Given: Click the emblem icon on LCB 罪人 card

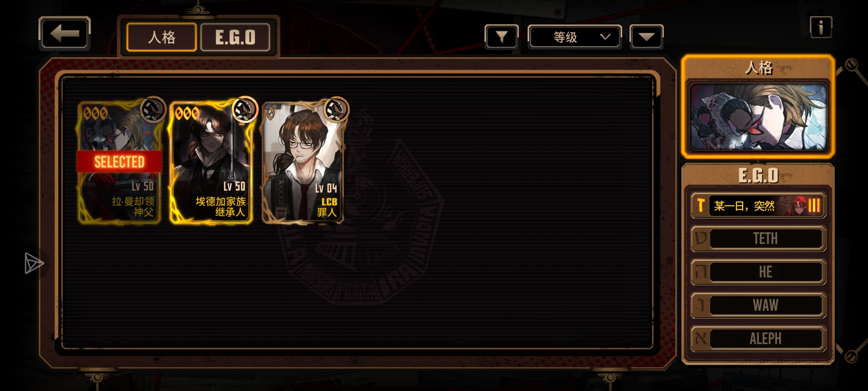Looking at the screenshot, I should [337, 110].
